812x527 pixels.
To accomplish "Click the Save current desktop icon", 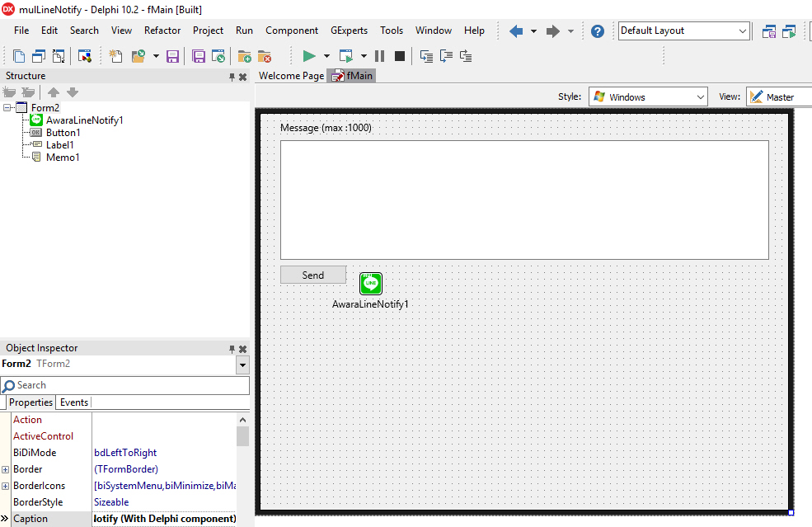I will pos(769,31).
